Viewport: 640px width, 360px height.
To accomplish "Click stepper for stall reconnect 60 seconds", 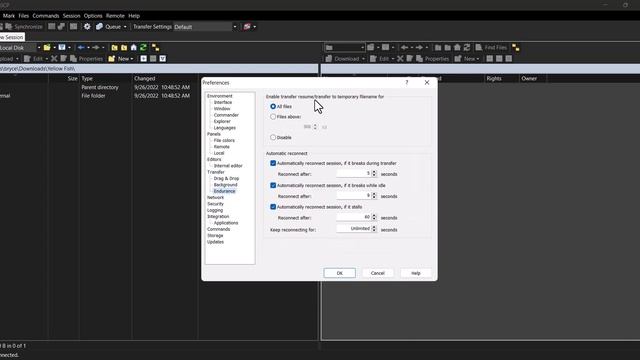I will click(x=374, y=218).
